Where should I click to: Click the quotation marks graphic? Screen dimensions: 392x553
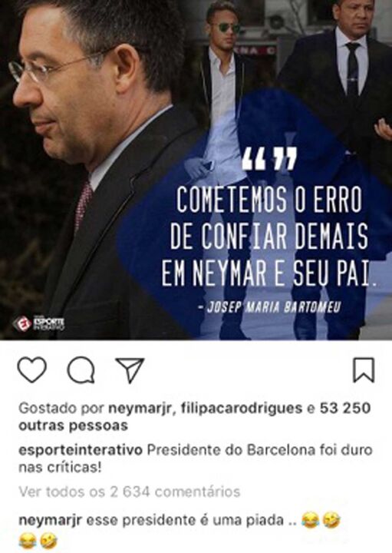(269, 159)
